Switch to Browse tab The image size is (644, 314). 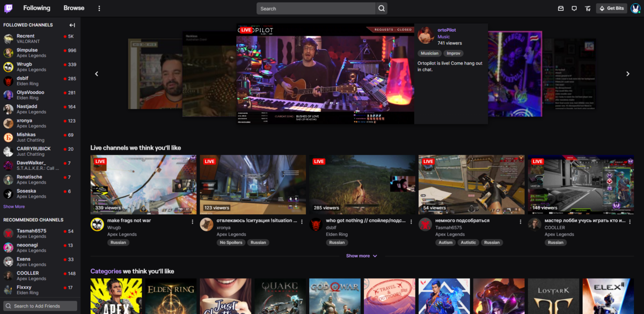click(74, 8)
